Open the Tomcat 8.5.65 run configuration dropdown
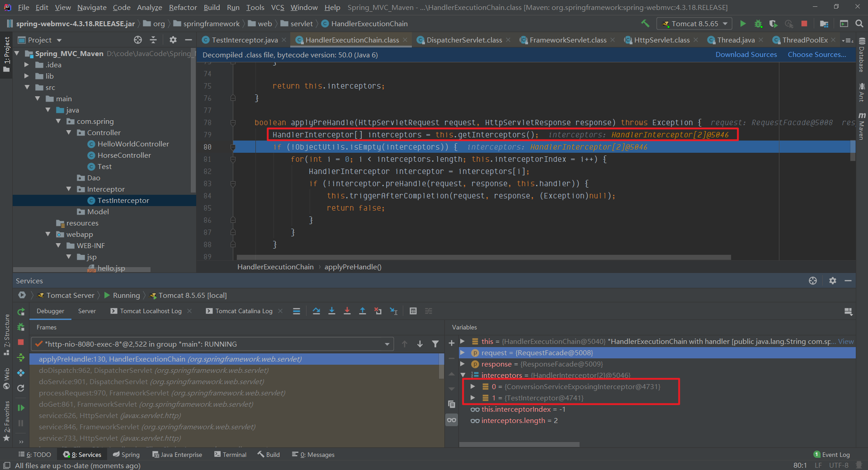This screenshot has height=470, width=868. tap(694, 23)
